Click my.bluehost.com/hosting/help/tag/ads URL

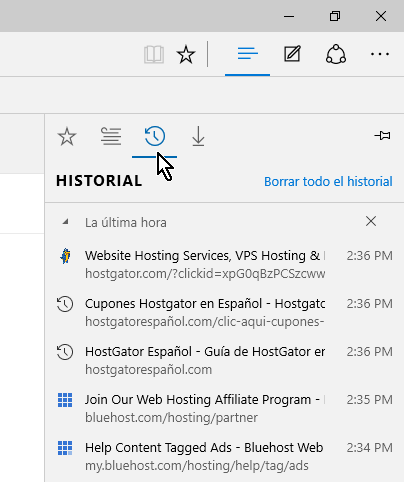pyautogui.click(x=197, y=466)
